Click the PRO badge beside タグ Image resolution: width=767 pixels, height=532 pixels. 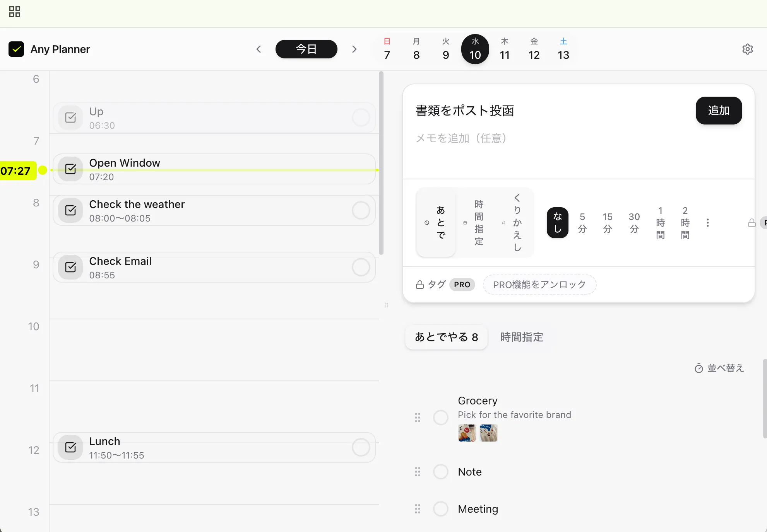pyautogui.click(x=462, y=285)
